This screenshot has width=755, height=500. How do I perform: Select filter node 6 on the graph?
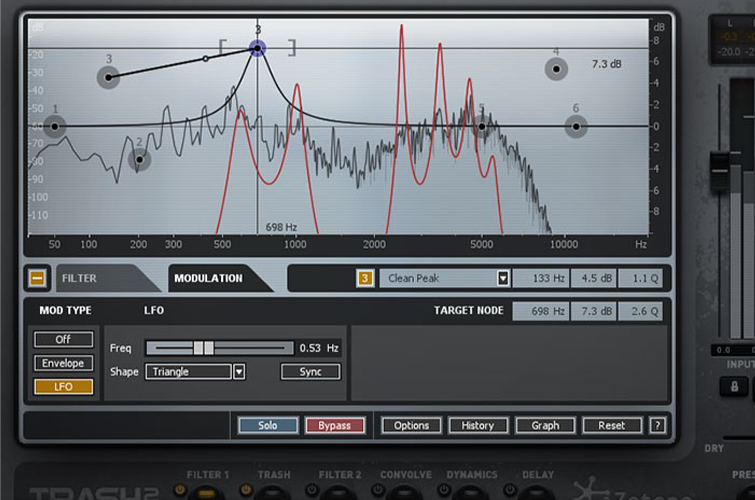tap(576, 127)
